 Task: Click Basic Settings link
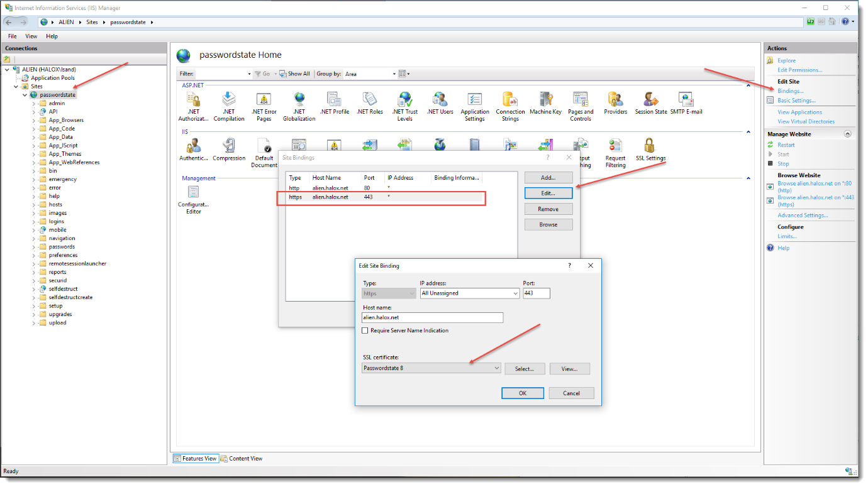click(x=796, y=101)
